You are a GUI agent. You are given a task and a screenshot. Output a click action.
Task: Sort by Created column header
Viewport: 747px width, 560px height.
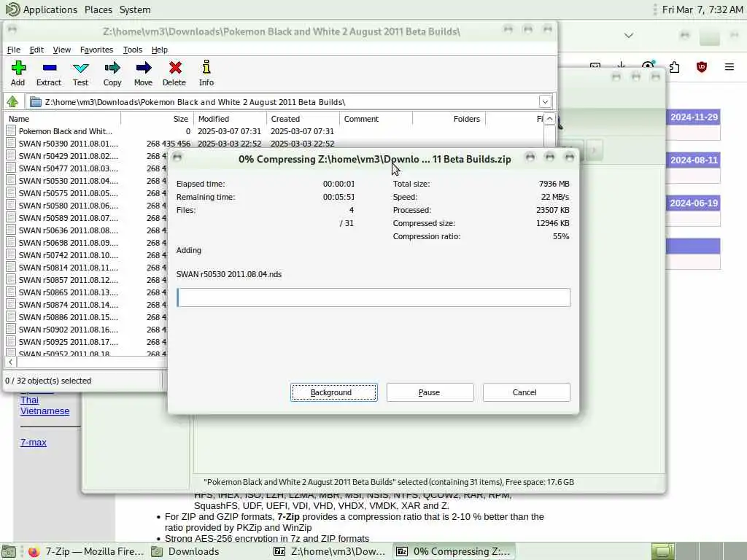pyautogui.click(x=303, y=119)
